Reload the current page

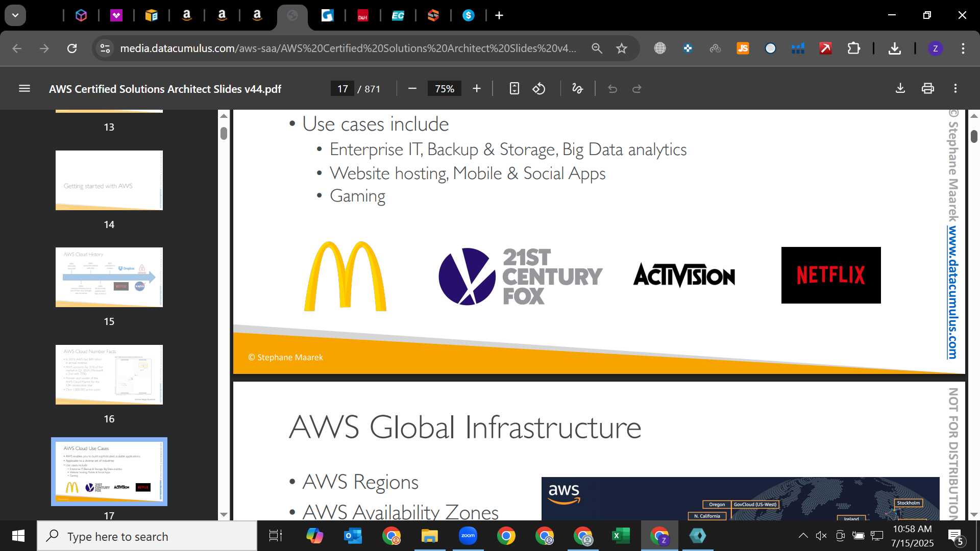pyautogui.click(x=72, y=48)
